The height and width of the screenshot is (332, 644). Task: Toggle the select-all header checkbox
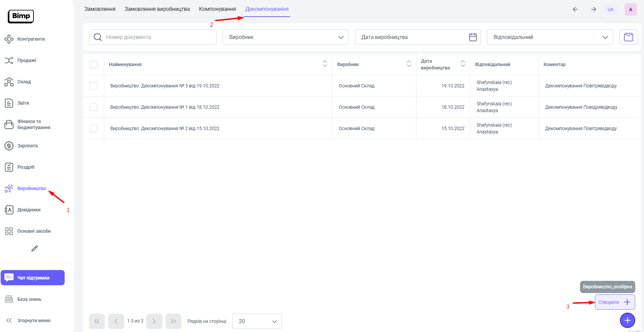point(94,64)
